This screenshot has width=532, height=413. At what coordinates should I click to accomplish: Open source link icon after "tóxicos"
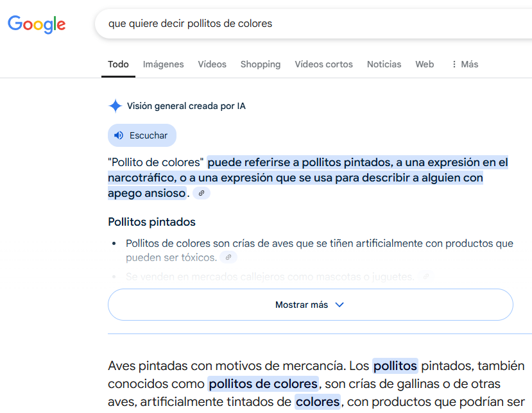pos(228,257)
